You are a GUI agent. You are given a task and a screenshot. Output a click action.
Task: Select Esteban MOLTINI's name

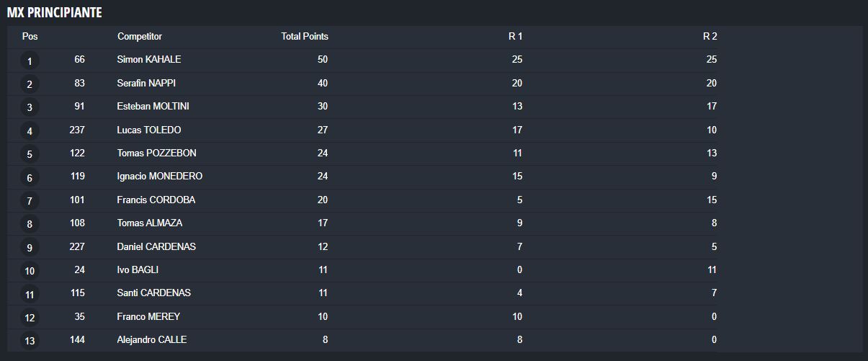153,107
